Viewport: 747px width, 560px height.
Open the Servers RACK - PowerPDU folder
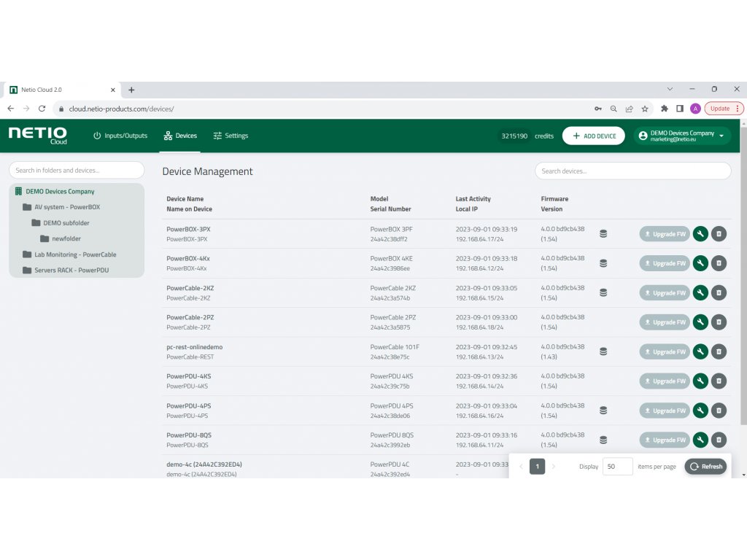71,270
